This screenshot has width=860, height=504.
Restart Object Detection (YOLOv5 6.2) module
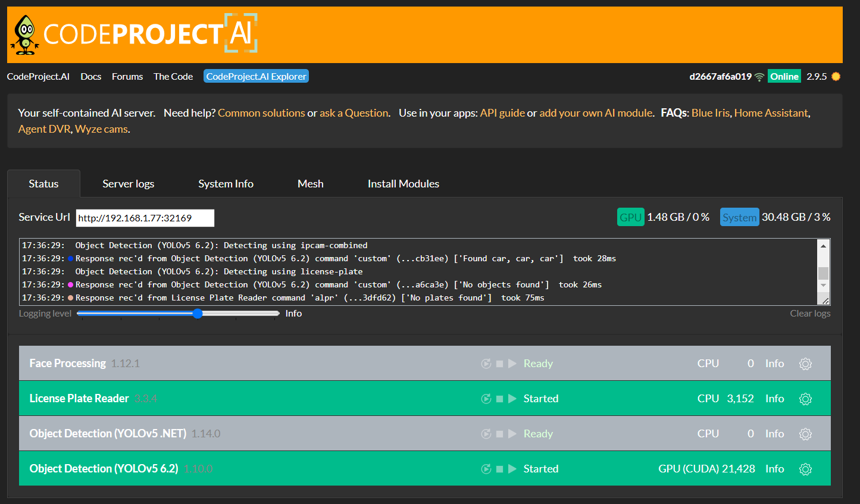tap(486, 469)
